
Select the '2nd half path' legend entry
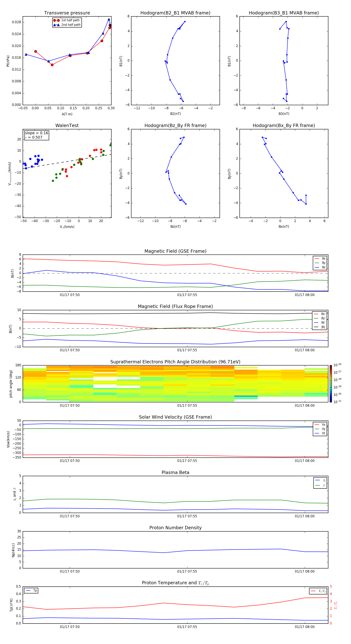(x=67, y=25)
